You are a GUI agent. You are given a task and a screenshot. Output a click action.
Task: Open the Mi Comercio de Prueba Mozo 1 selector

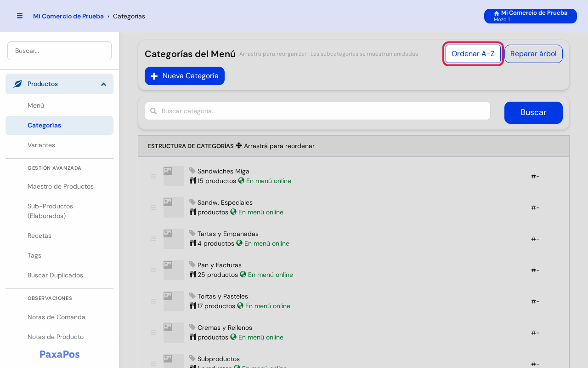531,16
